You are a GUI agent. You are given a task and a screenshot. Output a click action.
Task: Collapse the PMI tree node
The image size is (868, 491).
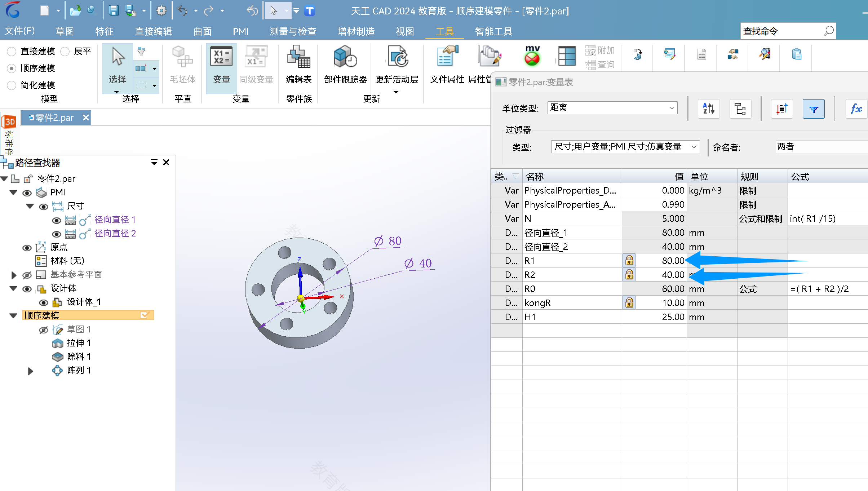coord(13,192)
